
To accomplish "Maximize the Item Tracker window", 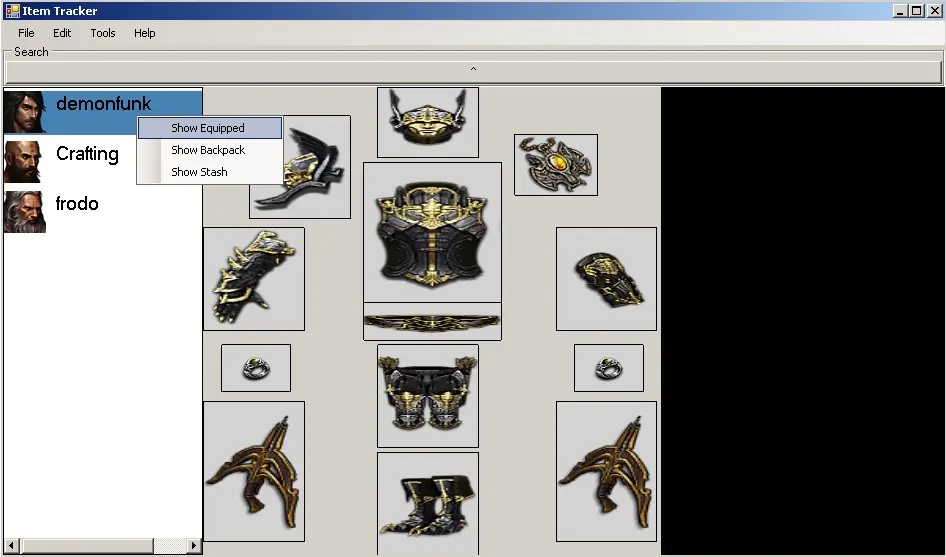I will pos(916,11).
